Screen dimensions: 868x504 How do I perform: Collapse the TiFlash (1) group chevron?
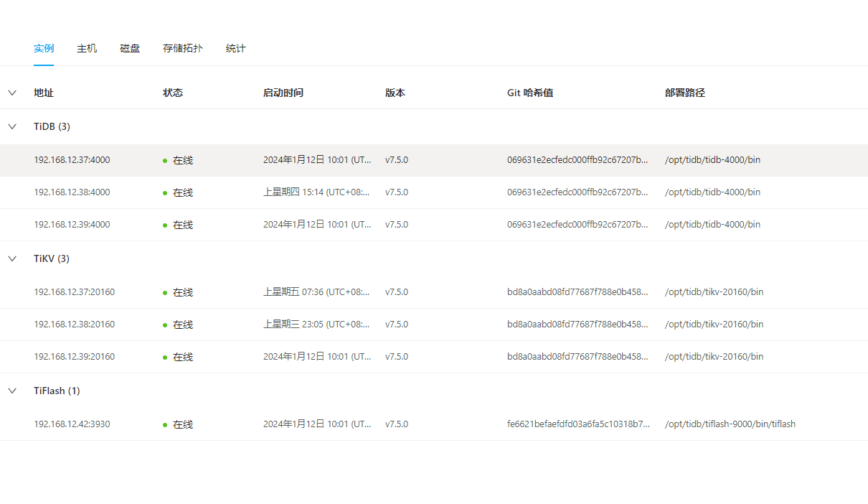[x=12, y=391]
